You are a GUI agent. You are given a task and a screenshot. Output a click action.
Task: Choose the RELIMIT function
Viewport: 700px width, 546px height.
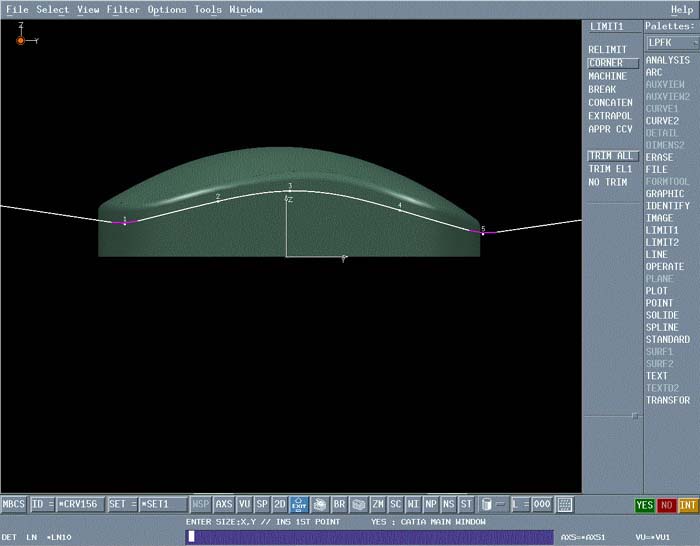[608, 50]
